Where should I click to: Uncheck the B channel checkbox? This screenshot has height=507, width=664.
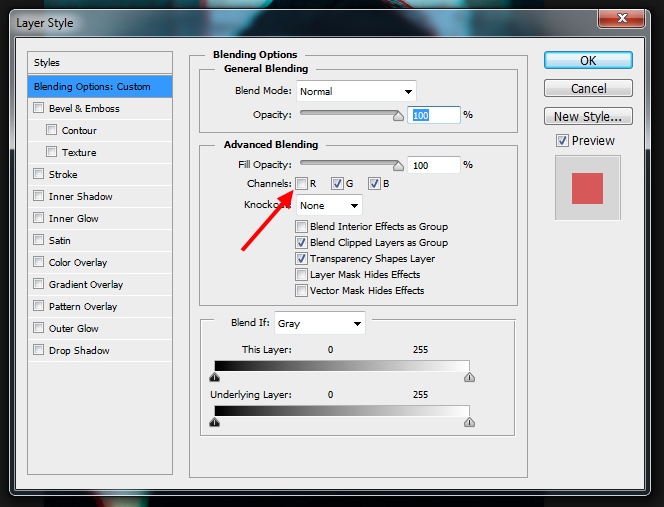pyautogui.click(x=374, y=184)
